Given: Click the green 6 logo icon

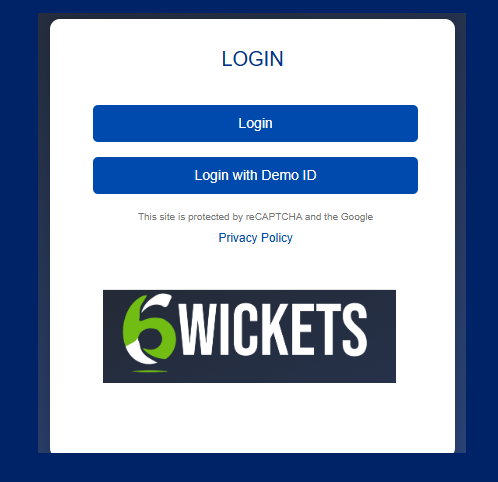Looking at the screenshot, I should [149, 330].
